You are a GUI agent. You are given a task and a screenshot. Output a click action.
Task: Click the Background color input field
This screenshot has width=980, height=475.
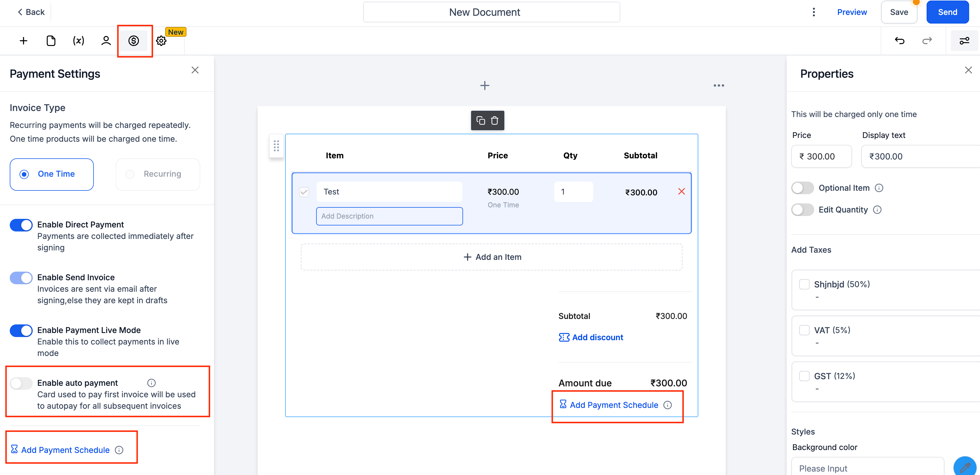pyautogui.click(x=867, y=468)
